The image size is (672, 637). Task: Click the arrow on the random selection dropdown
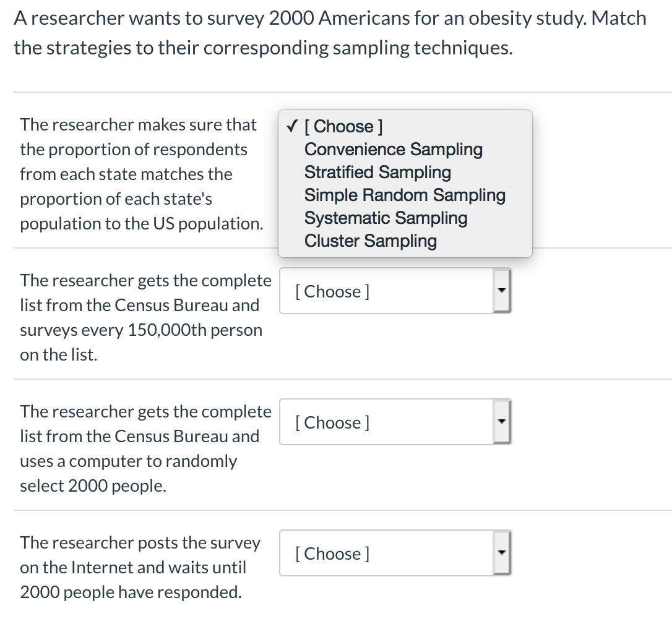click(502, 422)
